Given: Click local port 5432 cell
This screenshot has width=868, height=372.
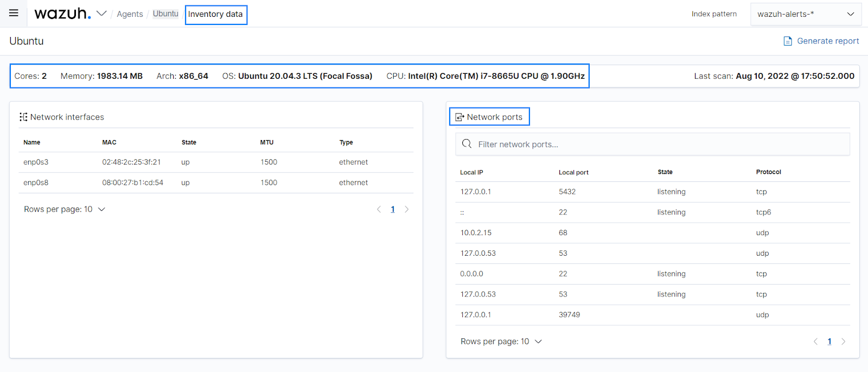Looking at the screenshot, I should click(567, 192).
